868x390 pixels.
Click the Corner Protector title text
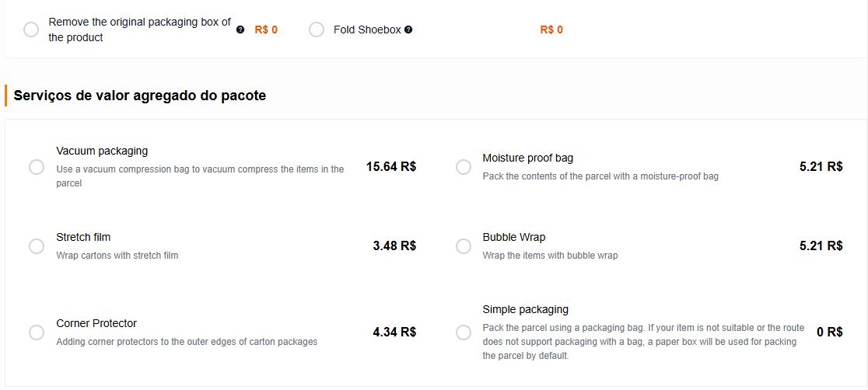click(x=96, y=323)
